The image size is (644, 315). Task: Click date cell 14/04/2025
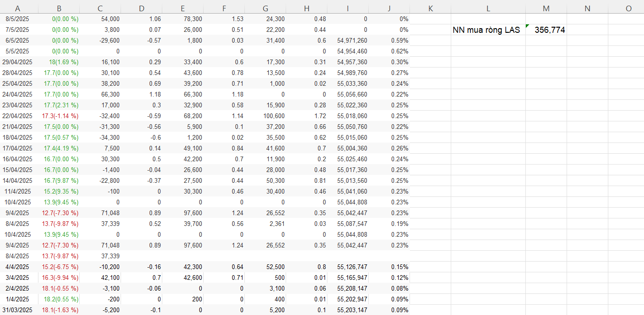click(17, 180)
